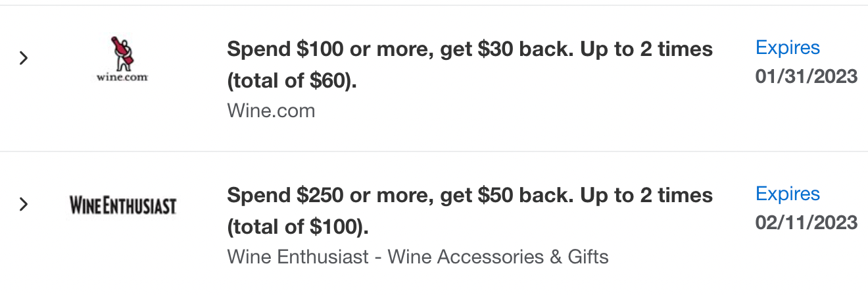Select the 01/31/2023 expiration date
This screenshot has height=295, width=868.
pos(806,76)
